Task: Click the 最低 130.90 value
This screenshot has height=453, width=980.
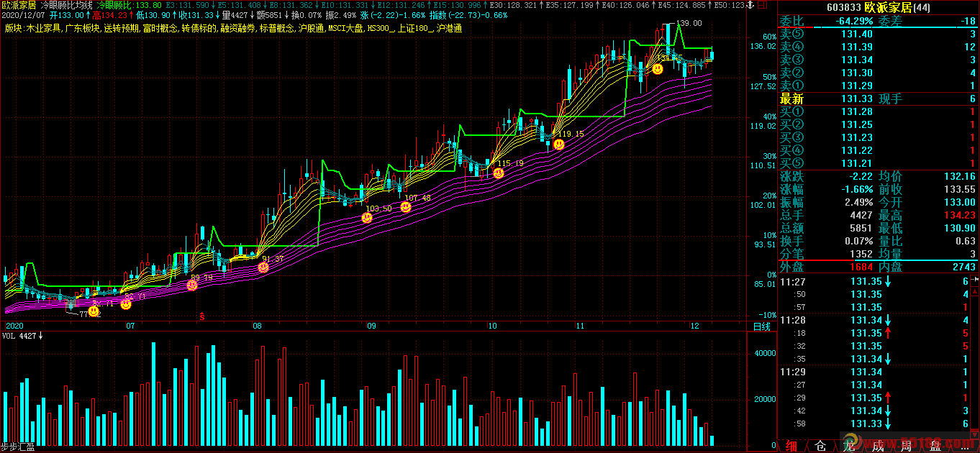Action: pos(961,228)
